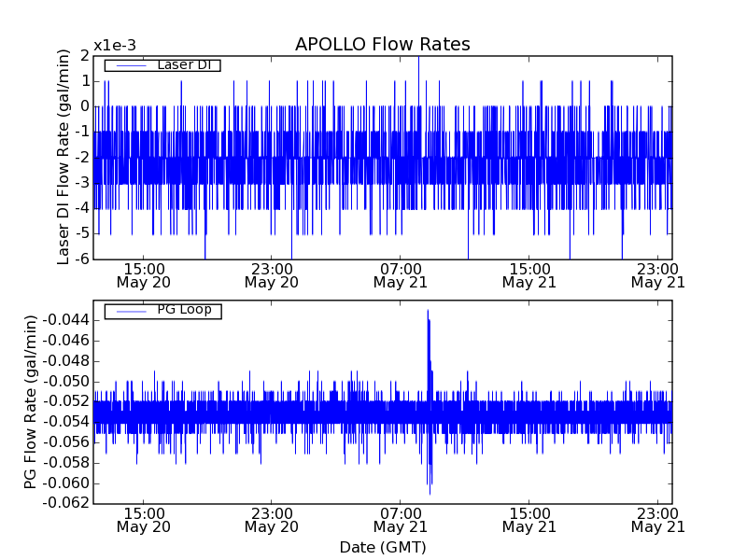Click the 15:00 May 21 tick under bottom plot
This screenshot has width=747, height=560.
tap(529, 520)
